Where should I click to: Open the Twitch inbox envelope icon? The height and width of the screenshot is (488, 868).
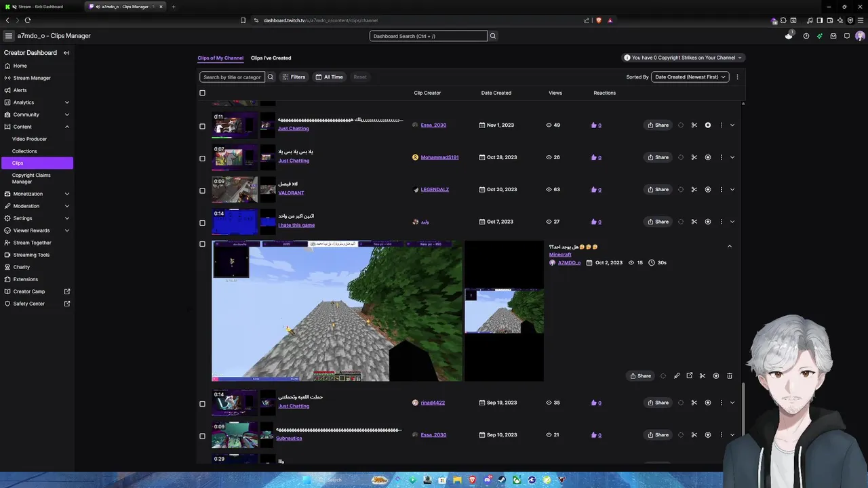(833, 36)
